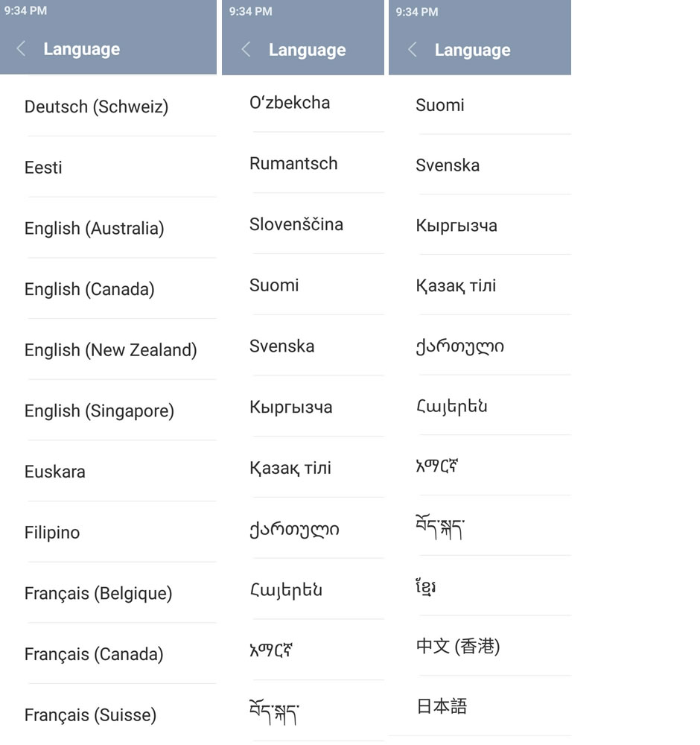Screen dimensions: 700x745
Task: Choose 日本語 from the list
Action: click(x=442, y=706)
